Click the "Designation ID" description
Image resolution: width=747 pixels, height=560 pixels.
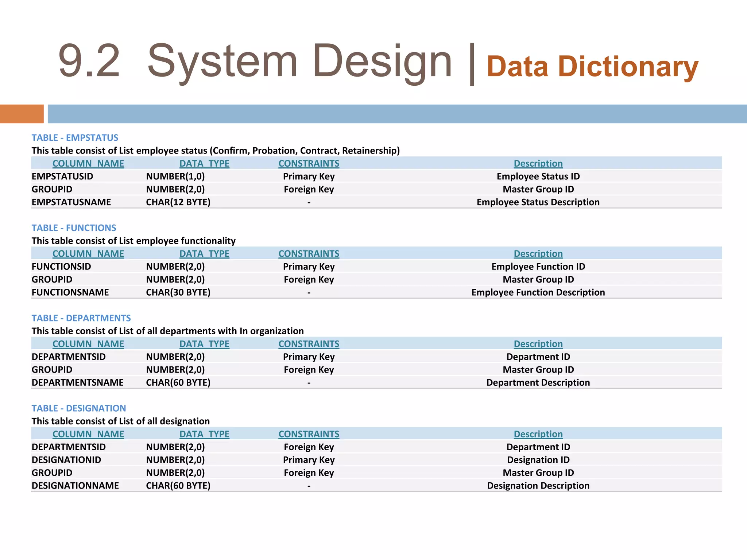point(538,460)
